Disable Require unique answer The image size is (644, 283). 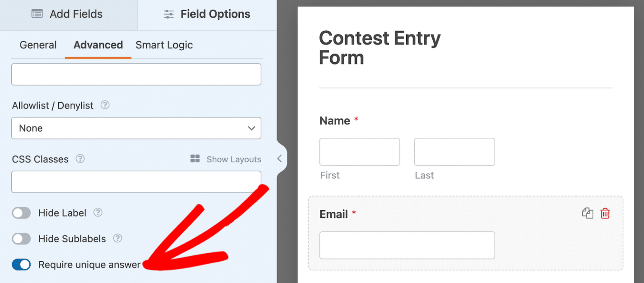point(21,265)
